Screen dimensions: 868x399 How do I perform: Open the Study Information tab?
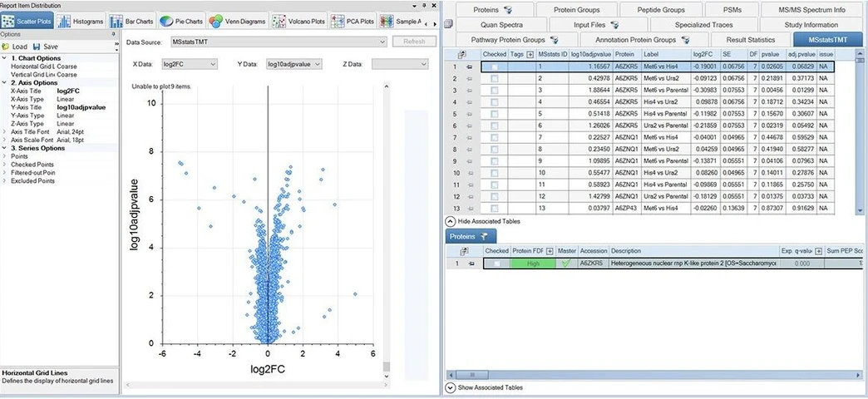(811, 25)
